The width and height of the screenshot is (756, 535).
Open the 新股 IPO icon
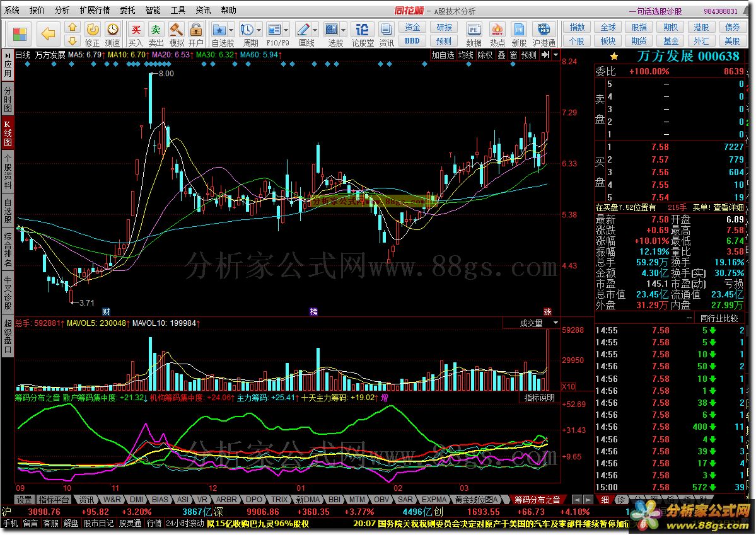520,34
